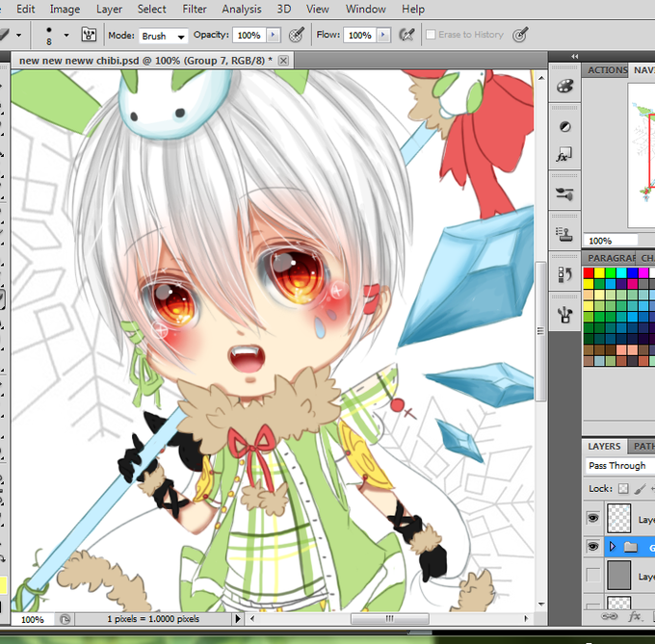This screenshot has width=655, height=644.
Task: Close the new new neww chibi.psd tab
Action: click(283, 61)
